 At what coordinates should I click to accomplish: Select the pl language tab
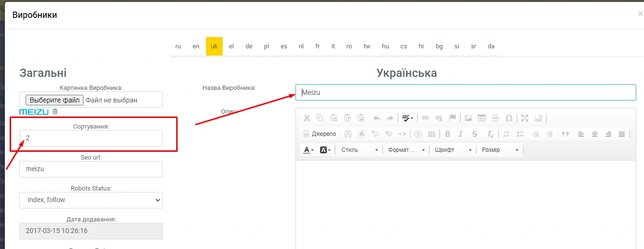[266, 46]
